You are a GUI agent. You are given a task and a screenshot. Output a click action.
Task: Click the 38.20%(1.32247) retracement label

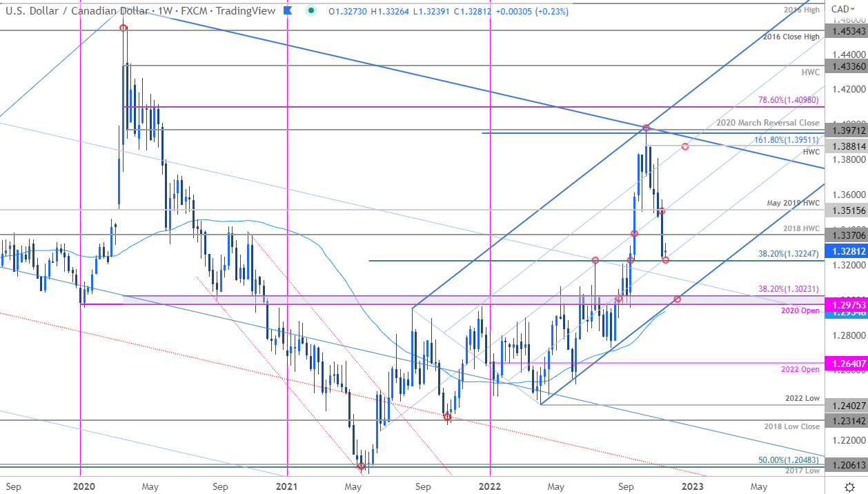tap(789, 254)
